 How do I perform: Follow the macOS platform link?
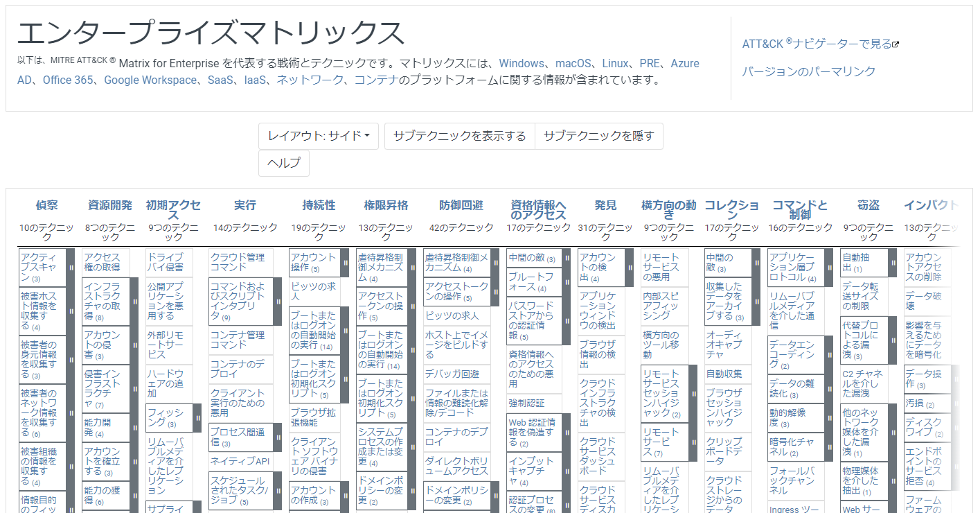click(x=573, y=63)
